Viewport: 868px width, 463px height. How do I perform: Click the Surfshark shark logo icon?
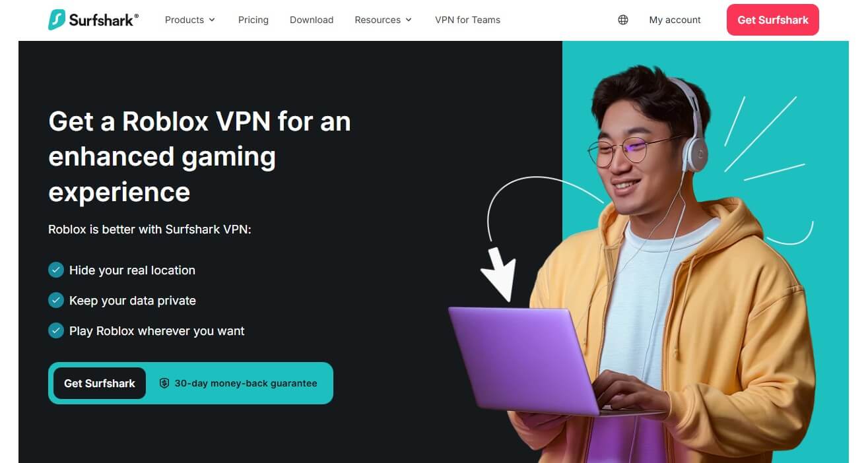57,20
